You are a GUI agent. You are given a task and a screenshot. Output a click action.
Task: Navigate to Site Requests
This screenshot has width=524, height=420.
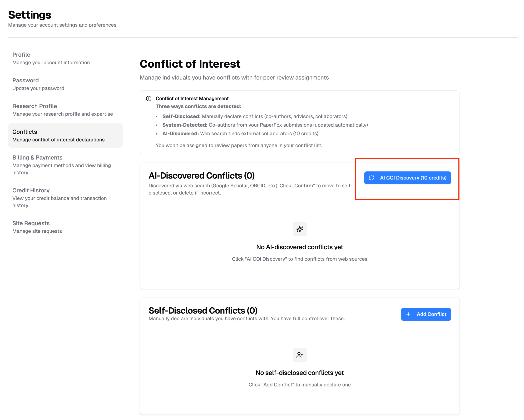(31, 223)
